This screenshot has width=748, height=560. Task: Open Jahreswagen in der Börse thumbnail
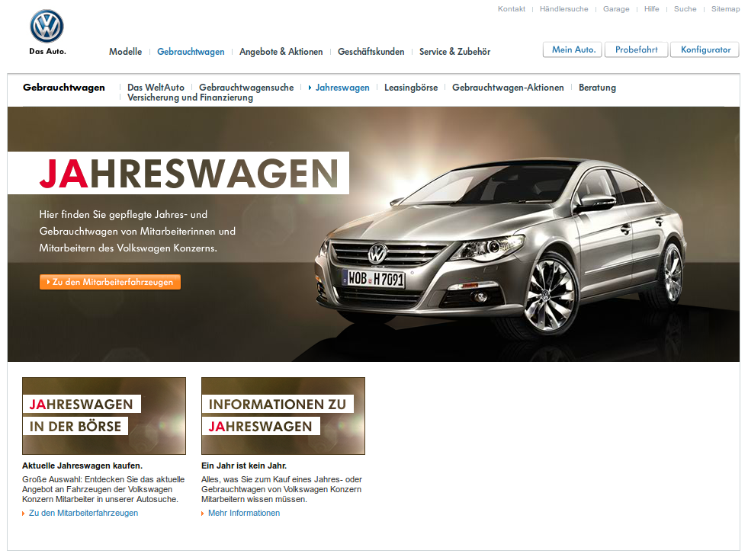pos(104,415)
